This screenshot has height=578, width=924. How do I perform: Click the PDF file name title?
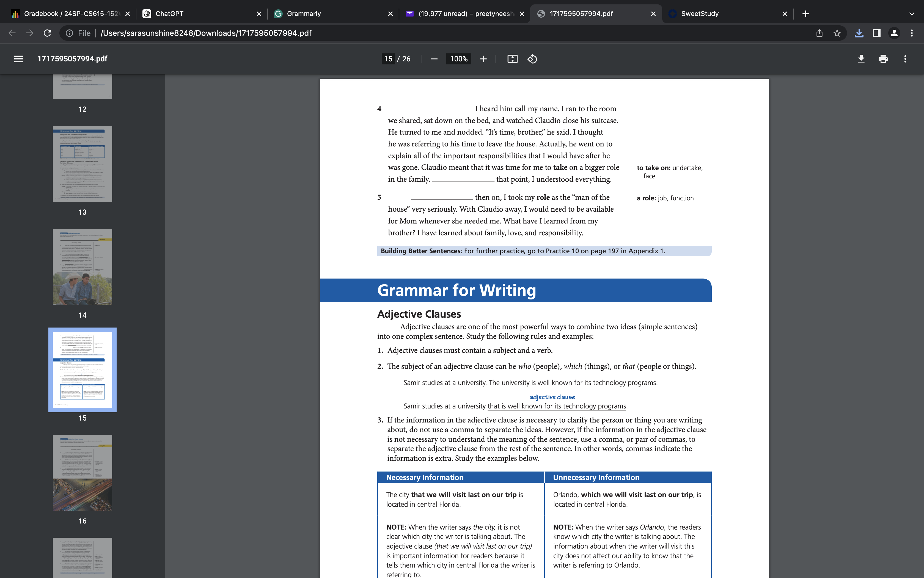click(x=72, y=59)
